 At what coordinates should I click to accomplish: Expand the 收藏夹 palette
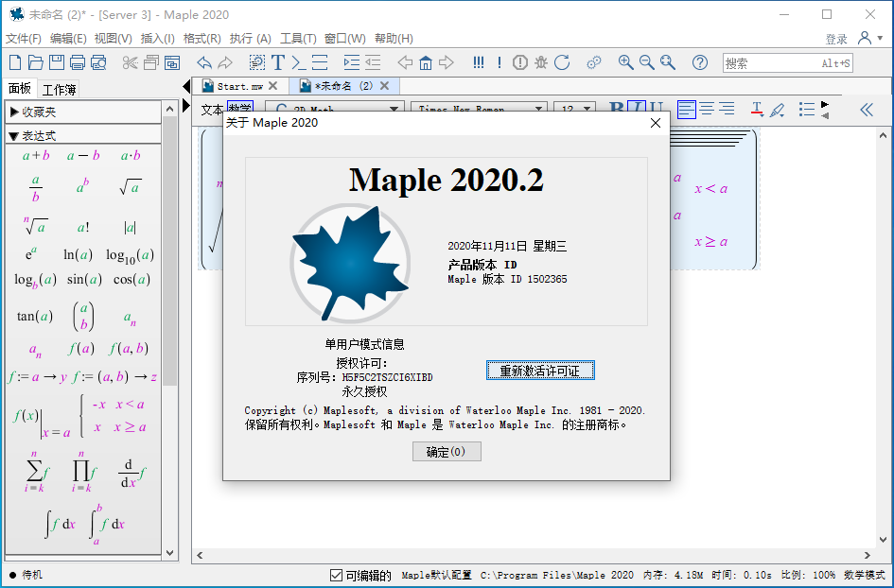pyautogui.click(x=15, y=112)
